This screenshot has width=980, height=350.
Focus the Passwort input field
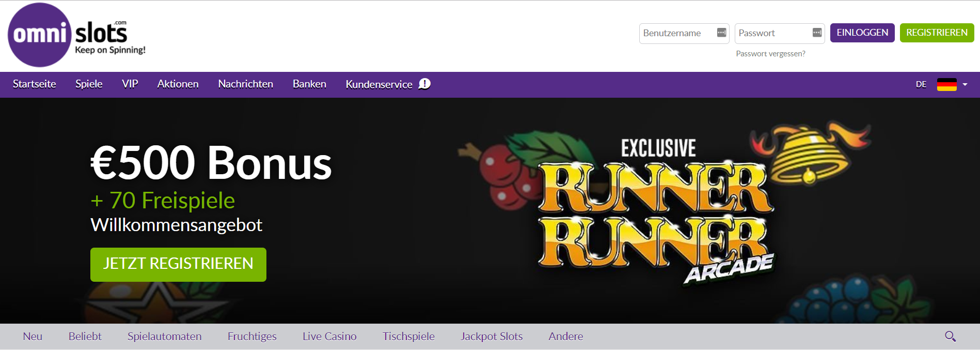780,33
